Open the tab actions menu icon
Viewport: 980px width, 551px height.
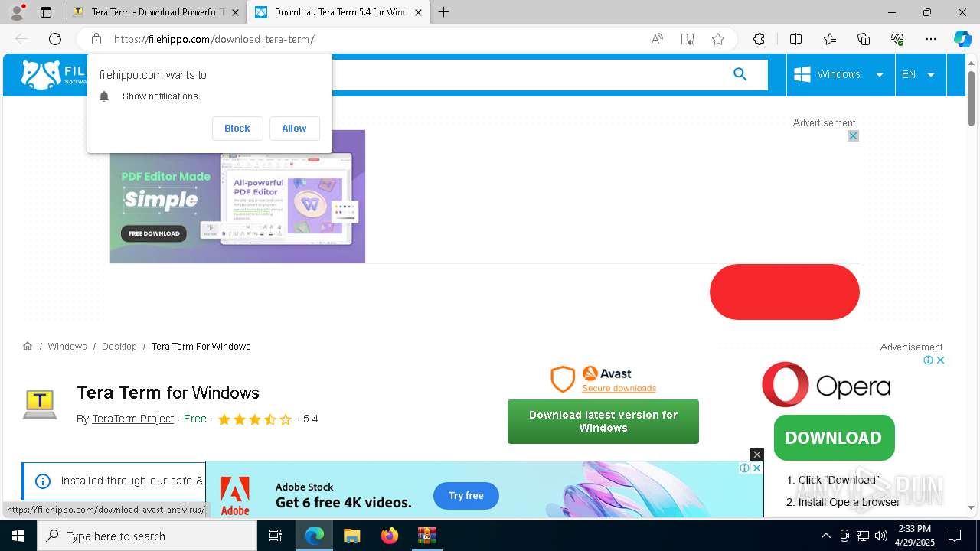pyautogui.click(x=46, y=12)
